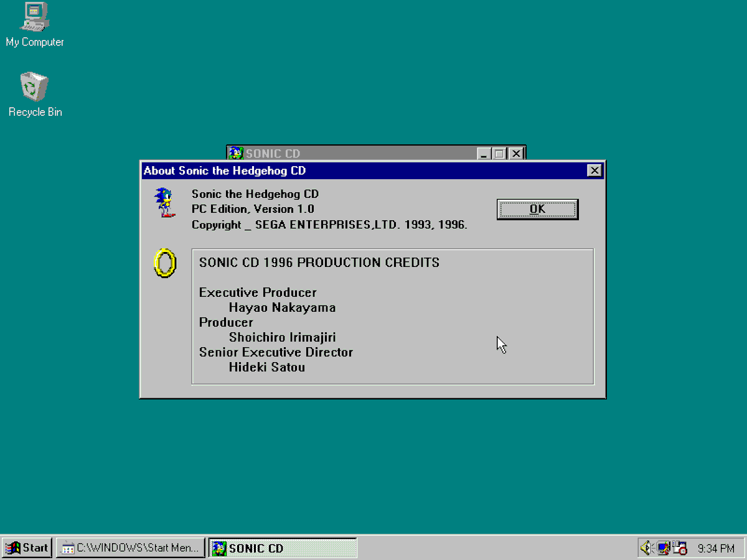Viewport: 747px width, 560px height.
Task: Maximize the SONIC CD window behind the dialog
Action: click(x=499, y=154)
